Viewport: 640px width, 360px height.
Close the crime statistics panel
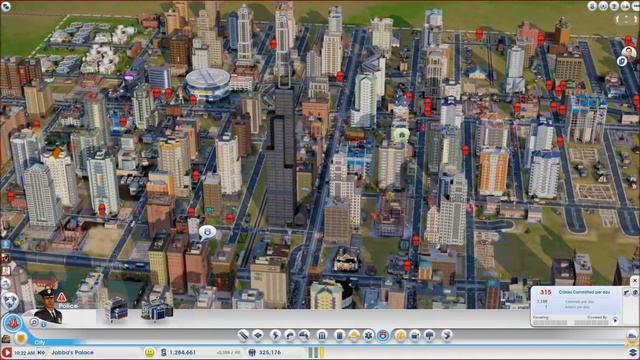[635, 281]
